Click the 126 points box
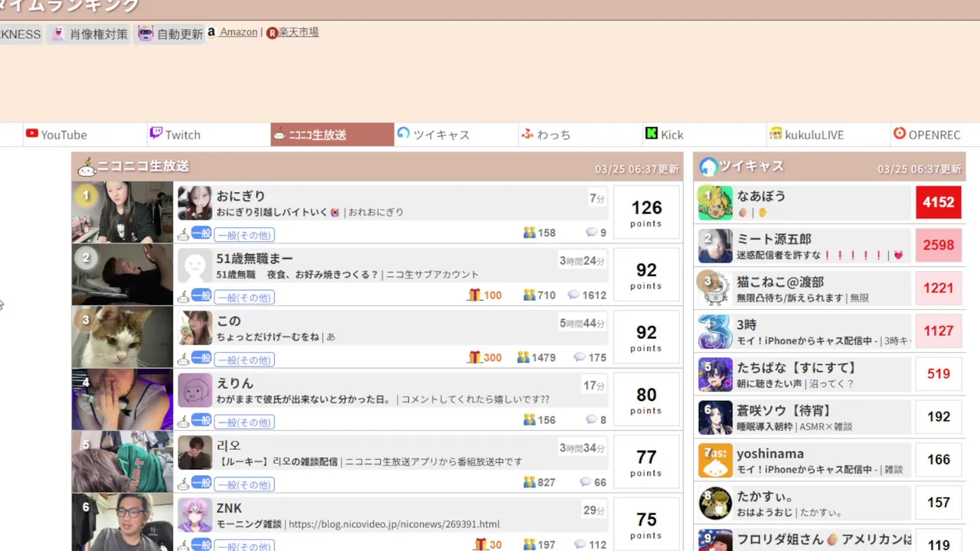This screenshot has width=980, height=551. pos(646,212)
